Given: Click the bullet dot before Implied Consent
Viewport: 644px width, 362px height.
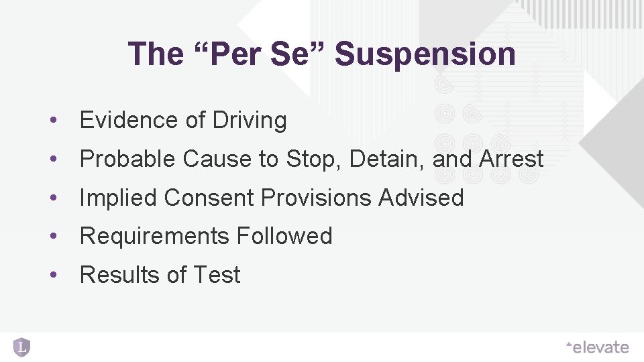Looking at the screenshot, I should [52, 199].
